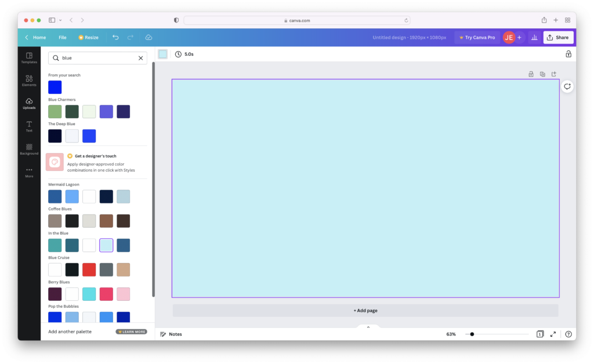Open the Elements panel in the sidebar
Image resolution: width=594 pixels, height=364 pixels.
click(x=29, y=80)
